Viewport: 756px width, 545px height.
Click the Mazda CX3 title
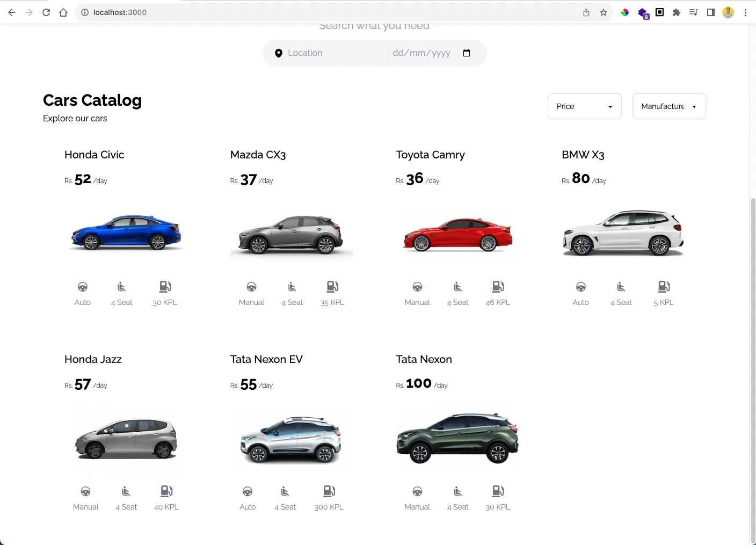pos(258,155)
